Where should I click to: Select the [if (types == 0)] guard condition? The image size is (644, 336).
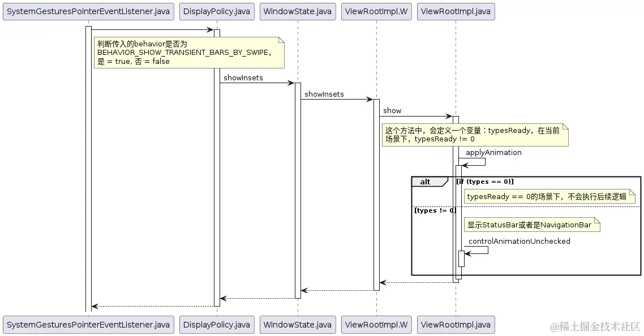484,182
